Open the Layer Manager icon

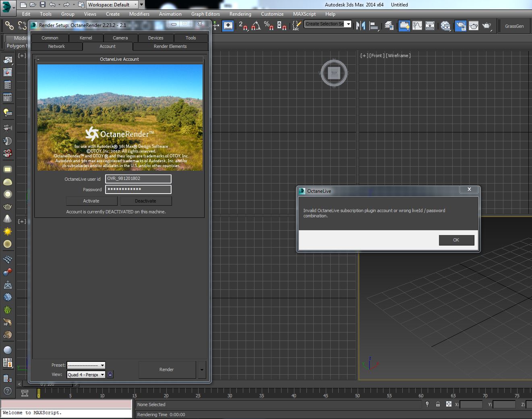tap(389, 26)
